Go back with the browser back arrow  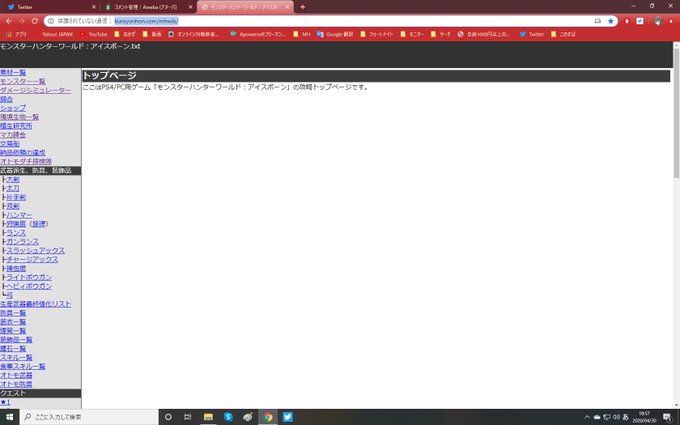tap(9, 21)
